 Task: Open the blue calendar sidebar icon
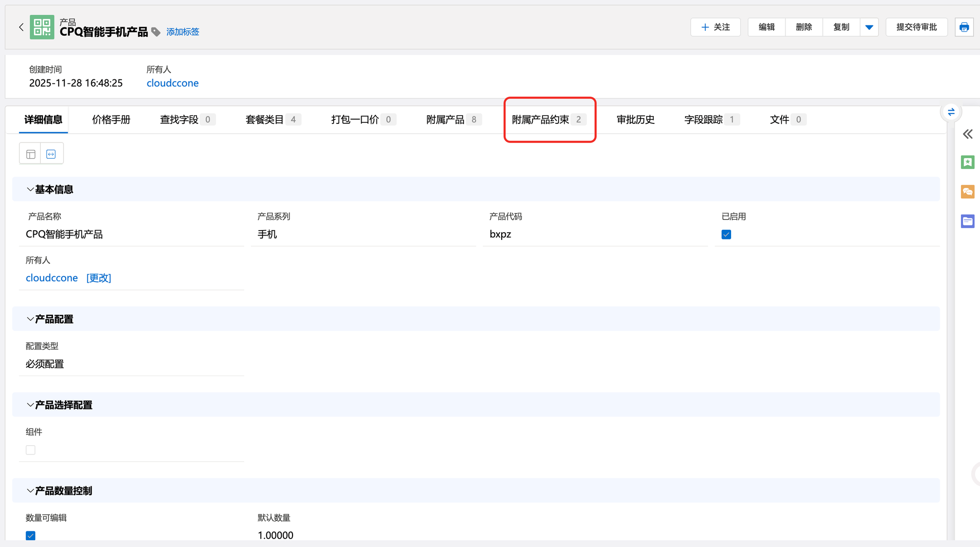967,221
